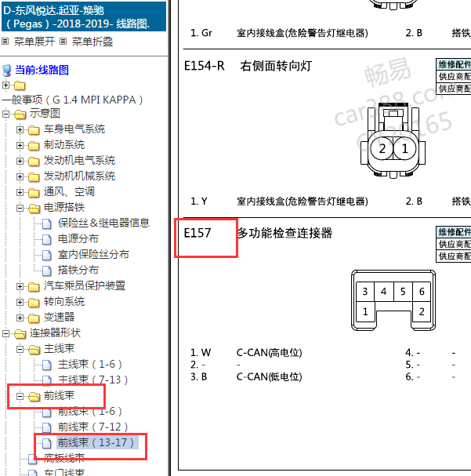Click the 车身电气系统 folder icon
This screenshot has width=471, height=476.
34,130
